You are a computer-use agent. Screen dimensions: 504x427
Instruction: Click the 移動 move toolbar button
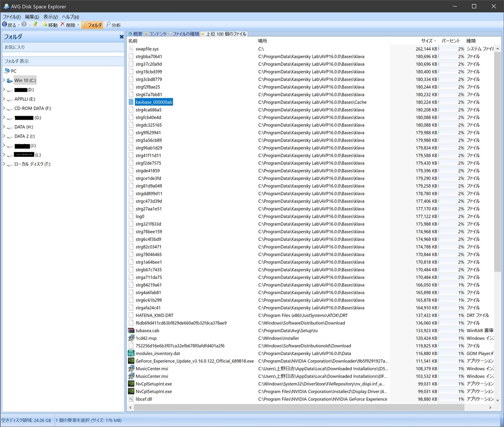click(x=50, y=25)
